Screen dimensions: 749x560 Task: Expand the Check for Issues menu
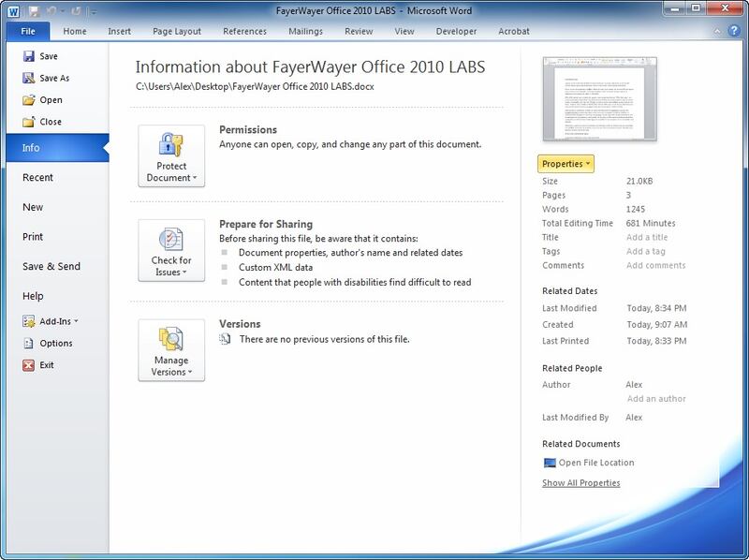tap(171, 251)
